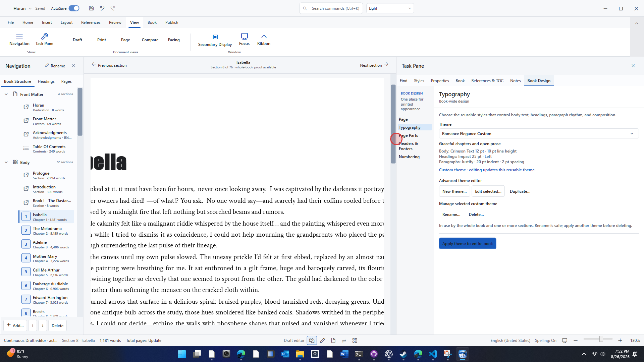Click the Ribbon collapse icon labeled Ribbon
Viewport: 644px width, 362px height.
264,39
